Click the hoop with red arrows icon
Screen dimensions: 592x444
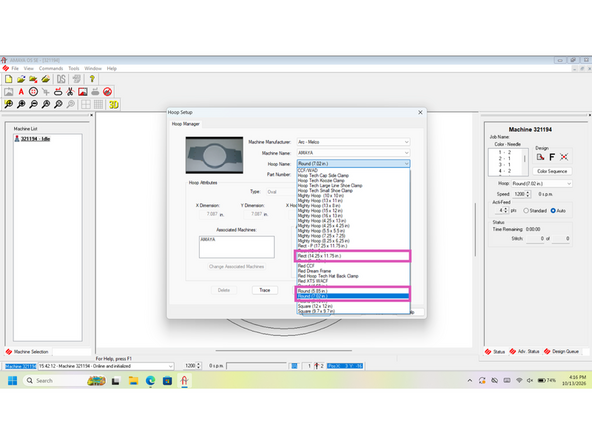(x=58, y=92)
